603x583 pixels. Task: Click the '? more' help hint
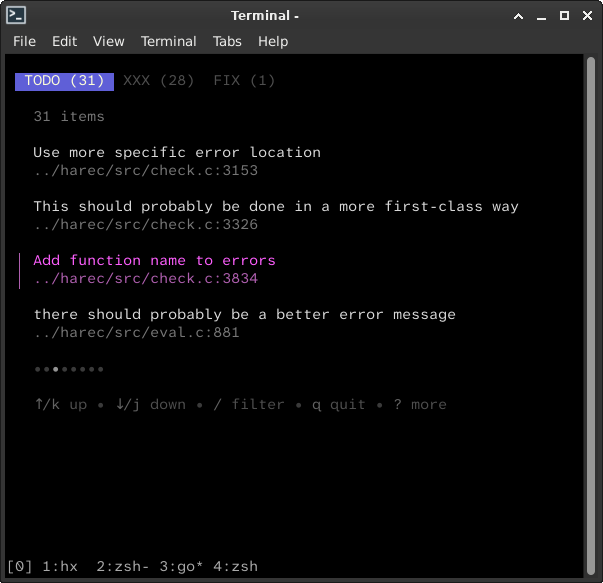[421, 405]
